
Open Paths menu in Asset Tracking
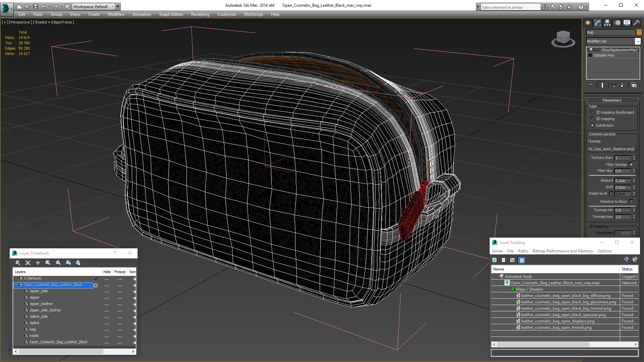[523, 251]
